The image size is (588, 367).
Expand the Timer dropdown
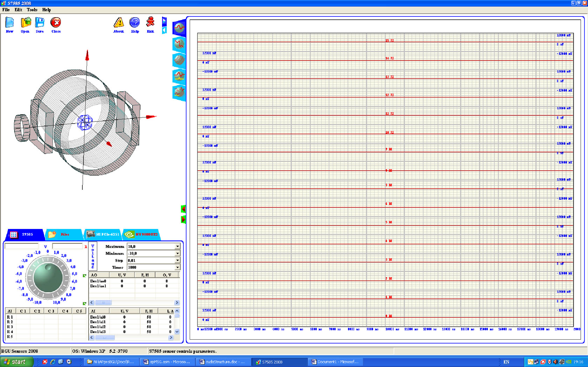(x=177, y=268)
